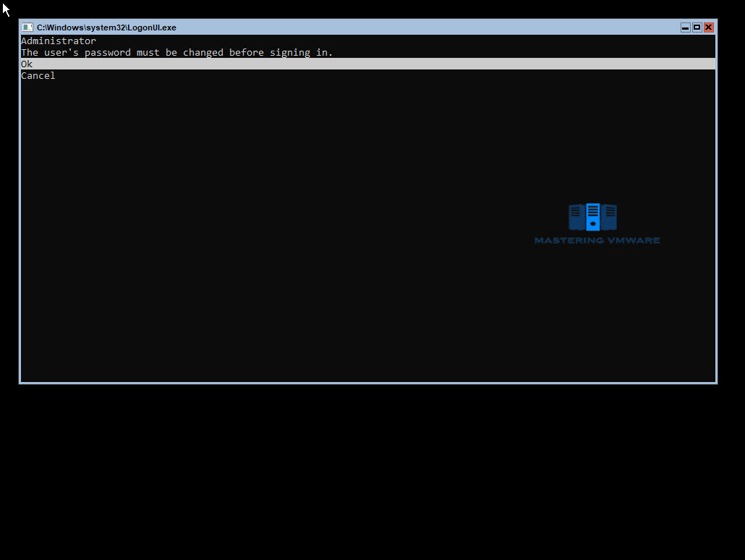The image size is (745, 560).
Task: Close the LogonUI.exe window
Action: pos(708,27)
